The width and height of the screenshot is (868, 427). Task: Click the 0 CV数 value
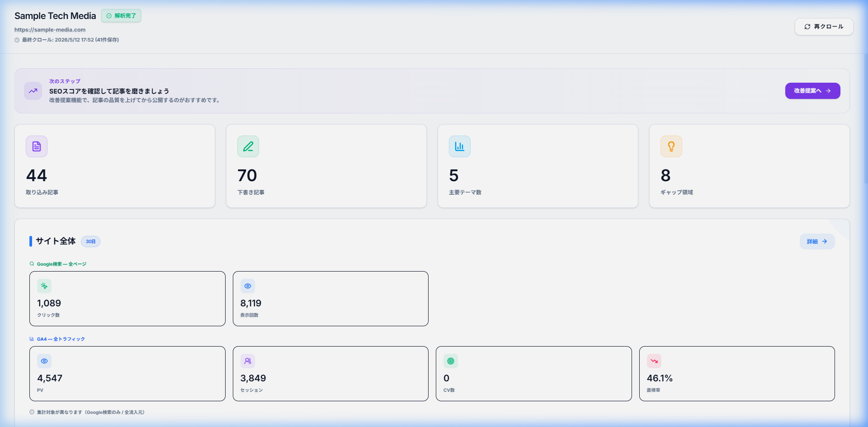pyautogui.click(x=447, y=378)
